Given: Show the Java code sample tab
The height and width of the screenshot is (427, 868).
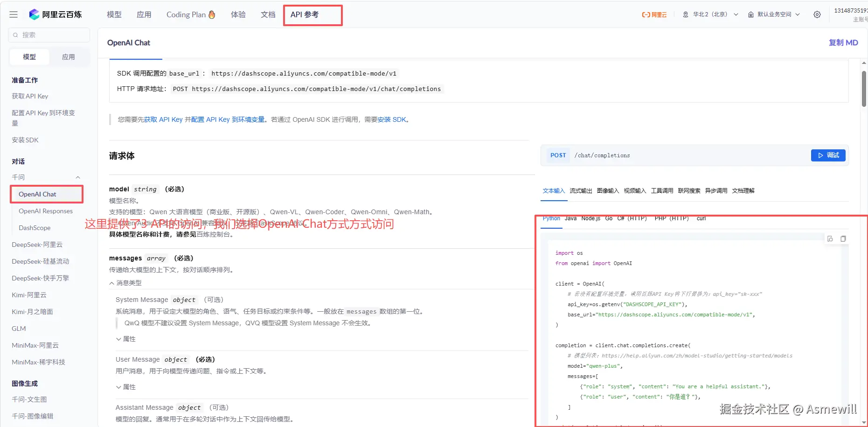Looking at the screenshot, I should pyautogui.click(x=570, y=218).
